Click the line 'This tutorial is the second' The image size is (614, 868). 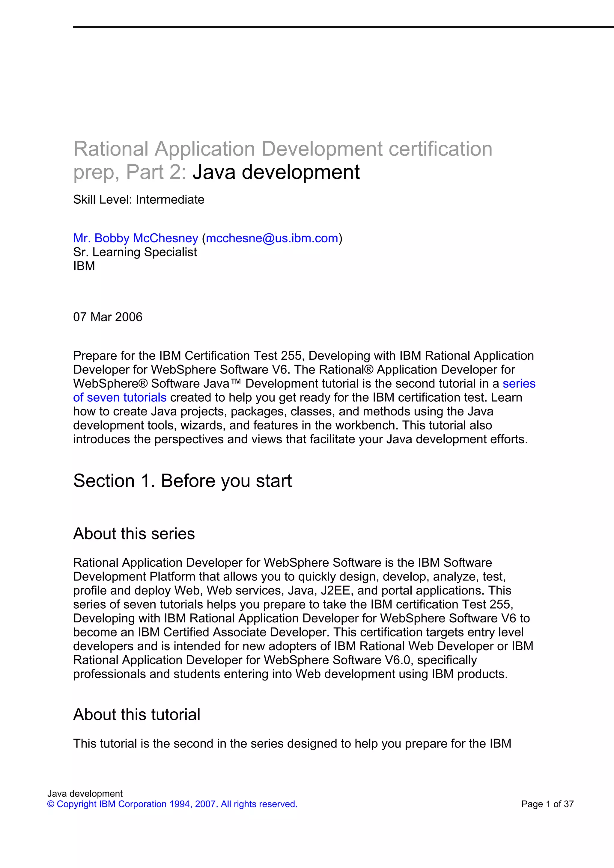(292, 744)
